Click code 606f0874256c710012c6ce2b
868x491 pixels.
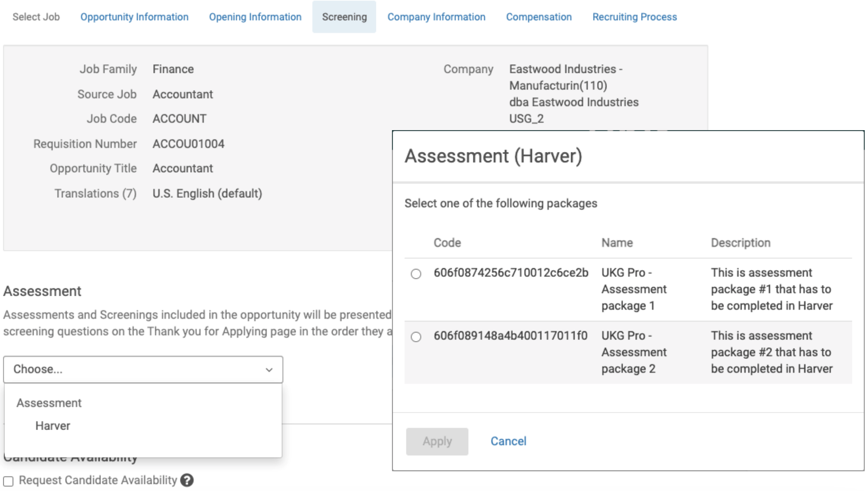511,273
